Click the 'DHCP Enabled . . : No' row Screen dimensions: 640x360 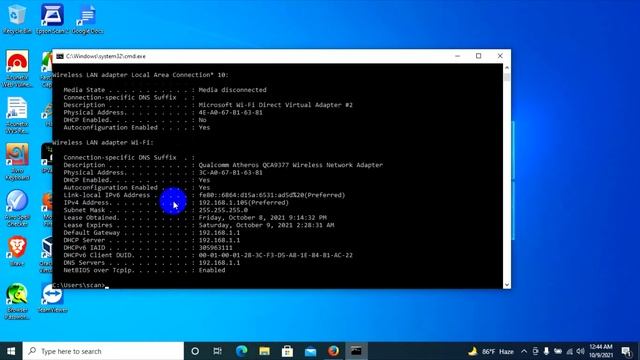click(x=135, y=120)
